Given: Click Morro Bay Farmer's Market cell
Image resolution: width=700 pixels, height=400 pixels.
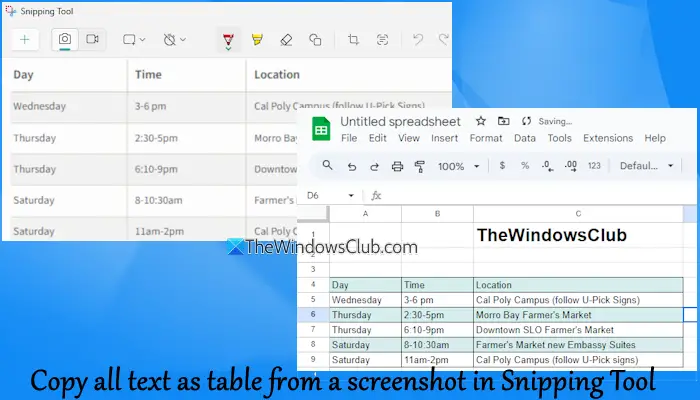Looking at the screenshot, I should (x=578, y=315).
